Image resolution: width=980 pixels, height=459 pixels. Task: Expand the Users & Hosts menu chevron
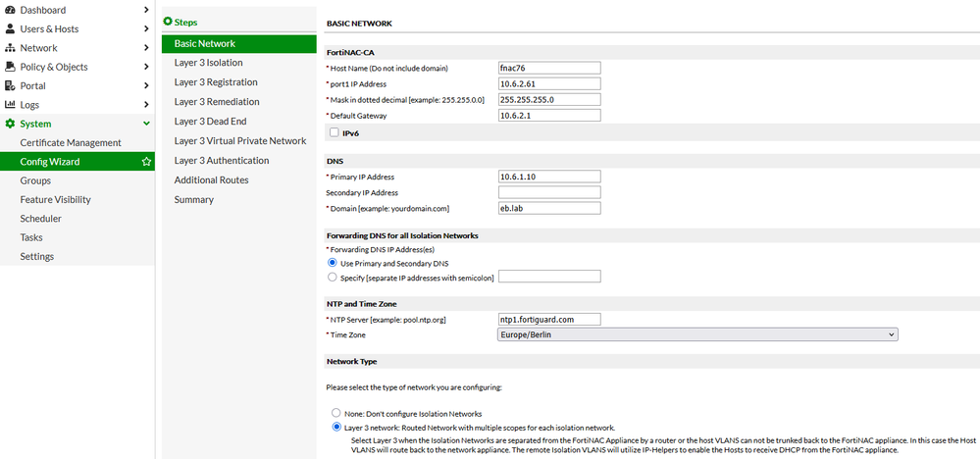(146, 28)
